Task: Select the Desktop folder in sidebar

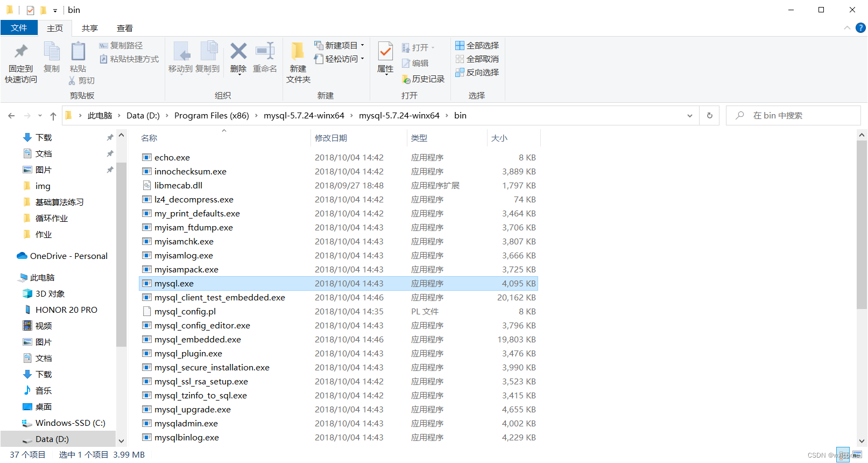Action: click(37, 407)
